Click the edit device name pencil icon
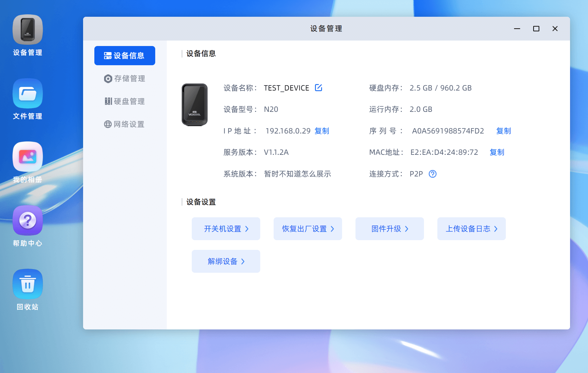The width and height of the screenshot is (588, 373). coord(318,88)
